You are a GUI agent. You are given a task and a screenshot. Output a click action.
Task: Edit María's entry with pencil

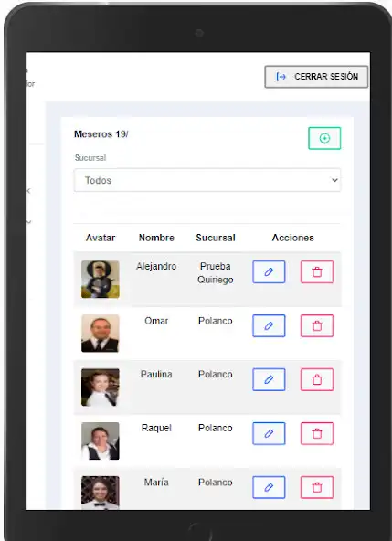pos(269,487)
